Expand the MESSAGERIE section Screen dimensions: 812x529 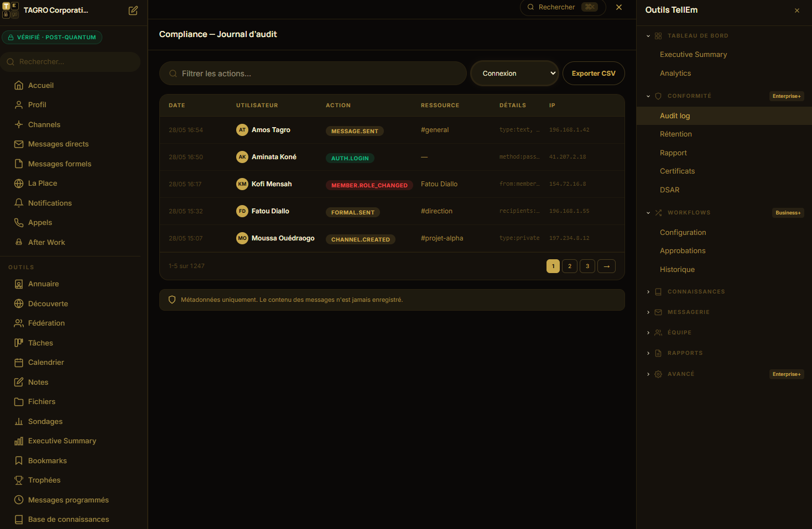tap(648, 312)
